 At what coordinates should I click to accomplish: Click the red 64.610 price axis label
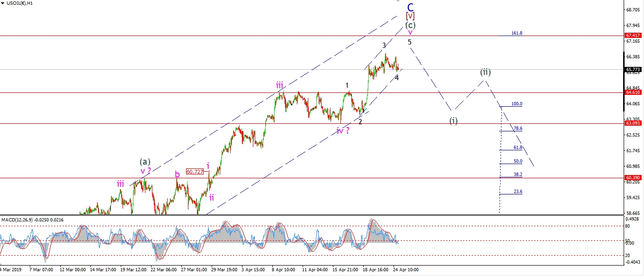pos(633,93)
